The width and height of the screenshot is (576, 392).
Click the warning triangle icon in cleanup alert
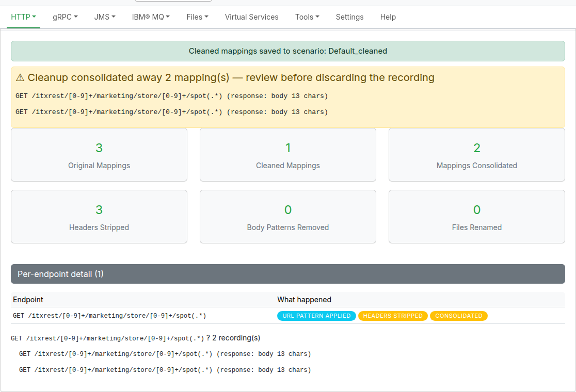point(20,77)
